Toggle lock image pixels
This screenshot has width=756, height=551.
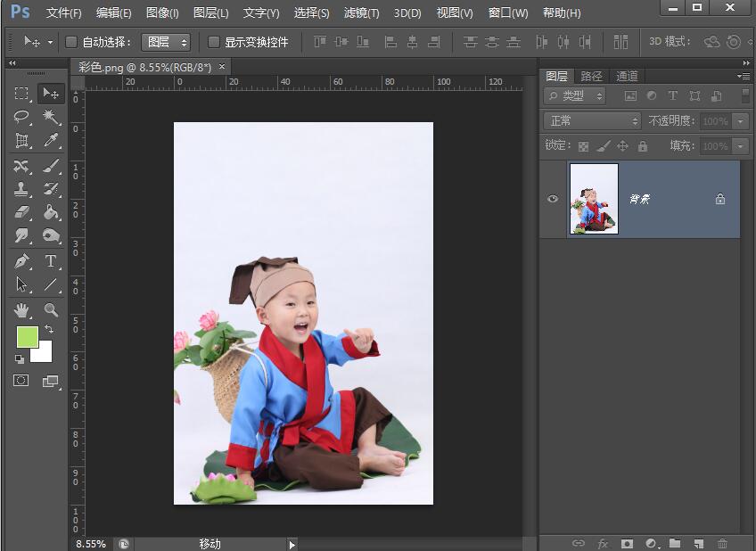coord(604,145)
